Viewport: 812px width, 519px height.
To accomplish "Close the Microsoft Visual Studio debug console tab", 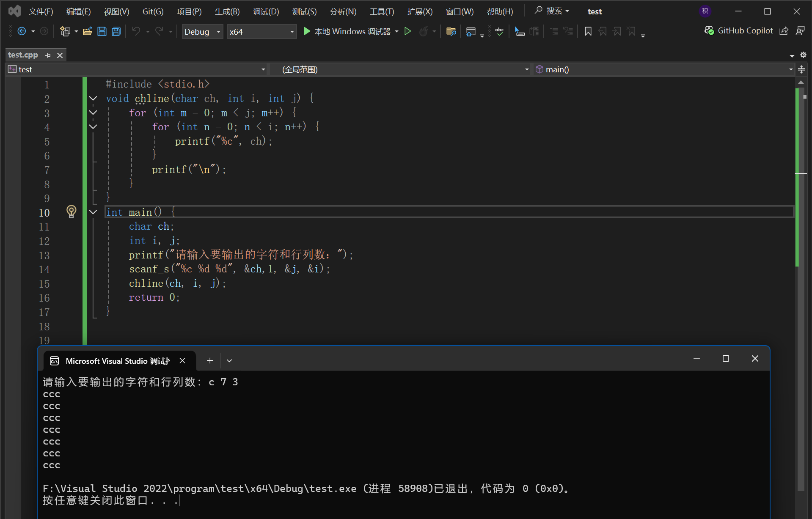I will point(182,360).
